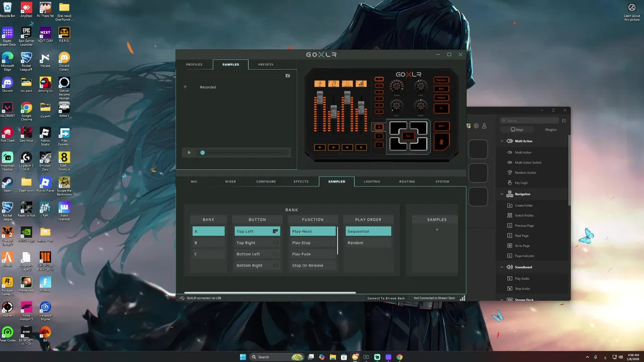Collapse the Navigation category in Stream Deck
The image size is (644, 362).
coord(502,194)
